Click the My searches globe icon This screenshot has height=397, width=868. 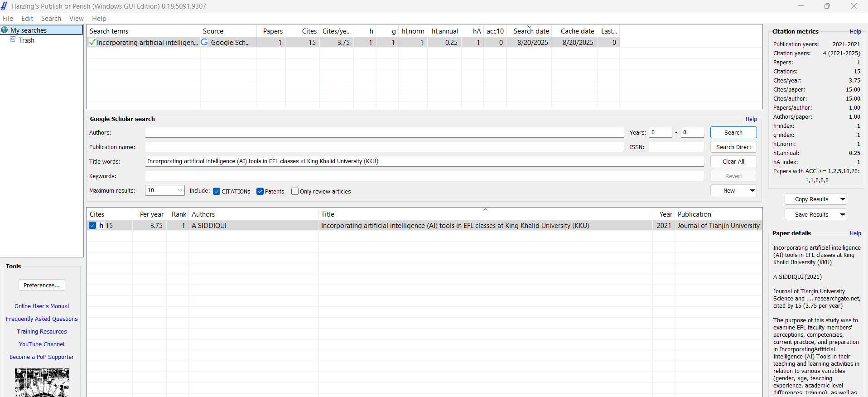(5, 30)
